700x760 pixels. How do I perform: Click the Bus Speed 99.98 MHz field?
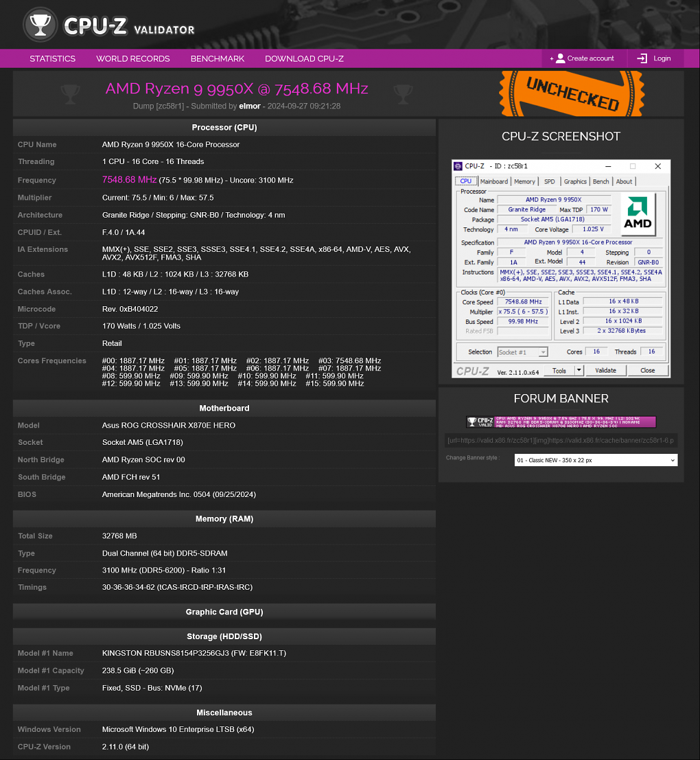(x=523, y=321)
